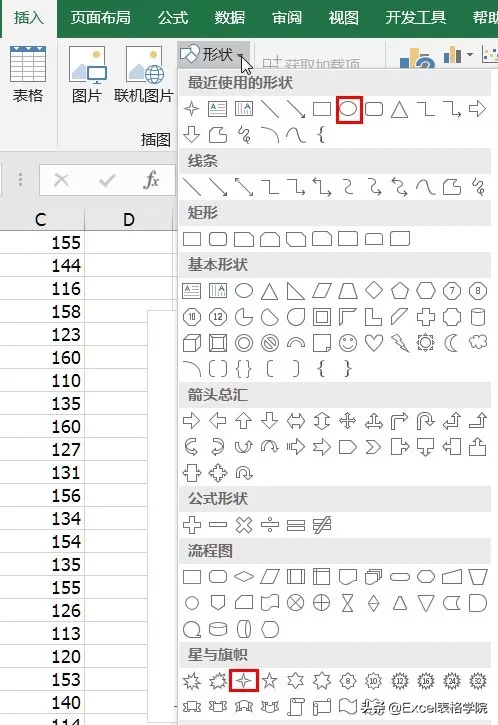This screenshot has width=498, height=725.
Task: Click the 联机图片 online pictures button
Action: pos(144,74)
